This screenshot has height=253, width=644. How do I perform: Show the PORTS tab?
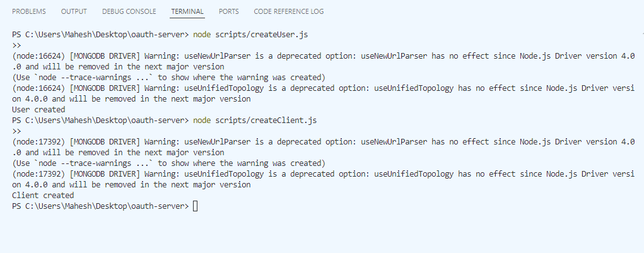coord(229,12)
